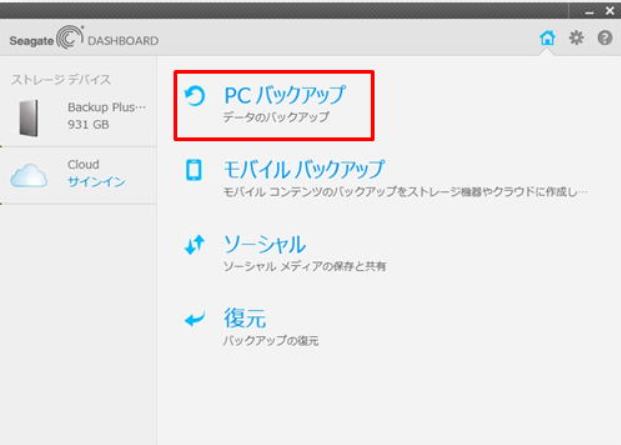Click the データのバックアップ subtitle
Screen dimensions: 621x445
pyautogui.click(x=276, y=117)
